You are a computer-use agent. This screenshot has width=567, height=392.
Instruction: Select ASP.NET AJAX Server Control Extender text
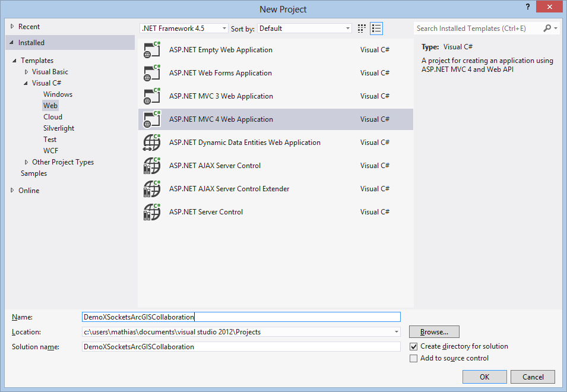coord(229,189)
